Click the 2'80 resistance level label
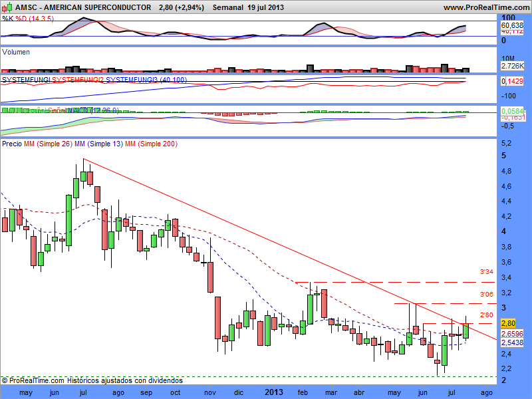532x399 pixels. click(487, 315)
